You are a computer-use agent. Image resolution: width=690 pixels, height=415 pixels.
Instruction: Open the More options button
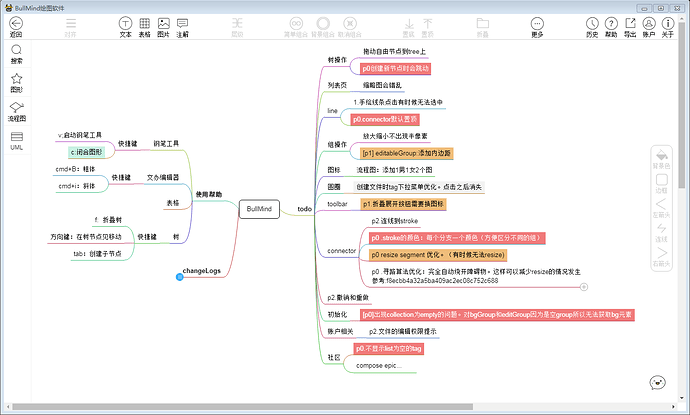click(537, 23)
